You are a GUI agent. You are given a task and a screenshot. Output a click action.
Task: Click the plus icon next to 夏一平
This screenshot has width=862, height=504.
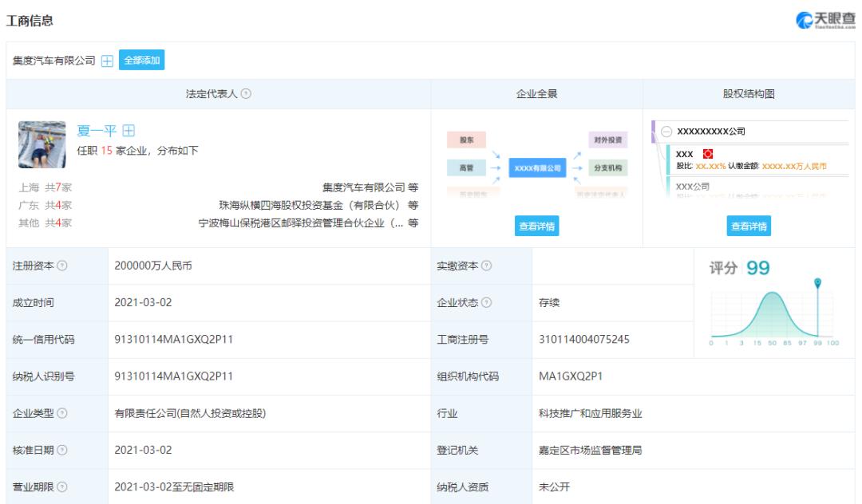128,132
